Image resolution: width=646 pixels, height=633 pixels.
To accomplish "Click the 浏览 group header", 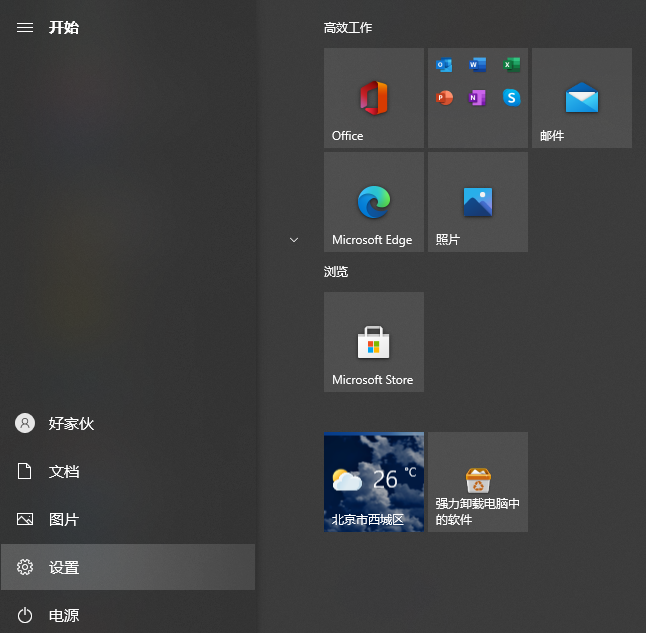I will (x=336, y=272).
